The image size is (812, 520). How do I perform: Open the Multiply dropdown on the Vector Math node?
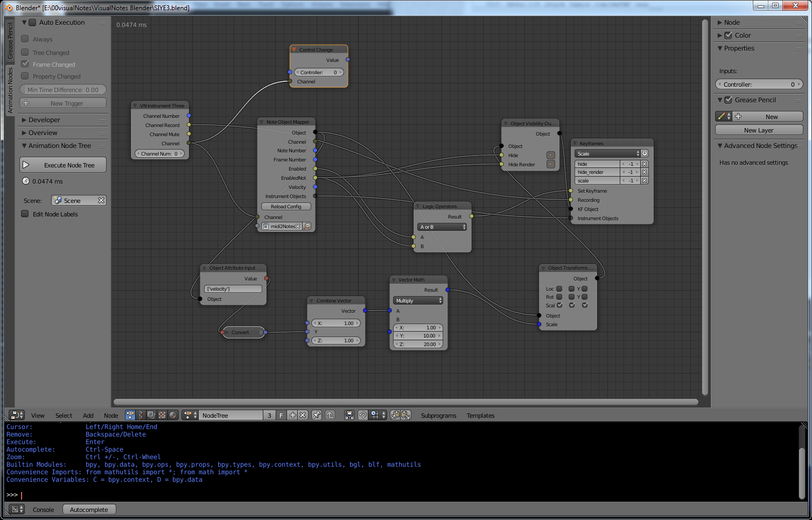click(418, 300)
